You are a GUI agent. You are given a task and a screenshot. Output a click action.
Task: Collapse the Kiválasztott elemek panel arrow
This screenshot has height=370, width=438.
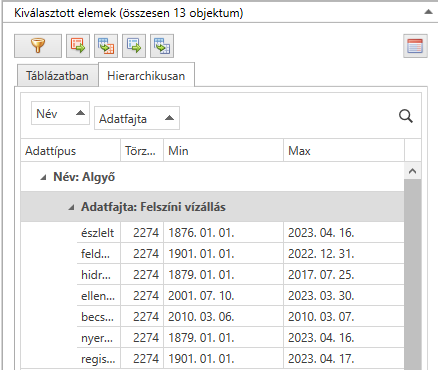coord(428,12)
